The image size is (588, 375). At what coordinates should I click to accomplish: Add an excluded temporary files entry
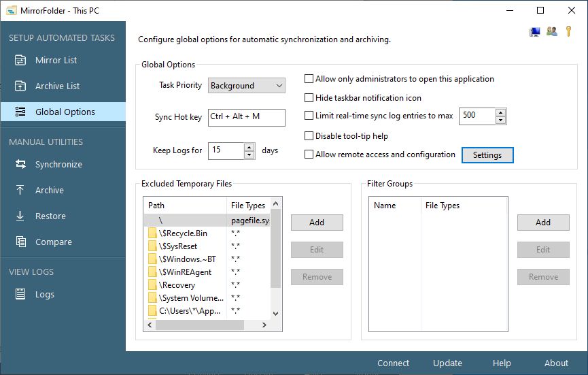[x=317, y=223]
